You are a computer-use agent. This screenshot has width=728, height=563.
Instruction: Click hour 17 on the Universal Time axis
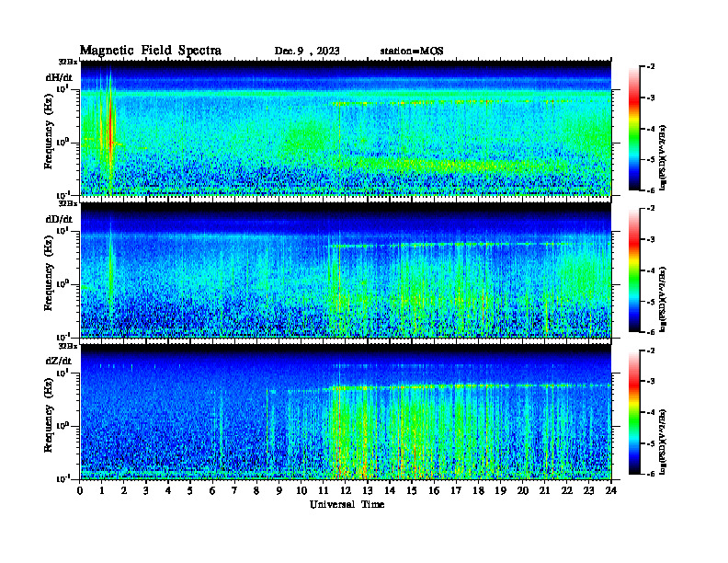click(x=457, y=490)
